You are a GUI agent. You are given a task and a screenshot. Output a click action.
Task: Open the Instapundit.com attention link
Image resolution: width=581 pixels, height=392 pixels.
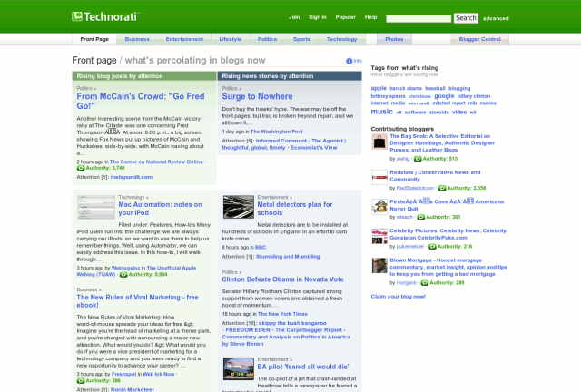131,177
